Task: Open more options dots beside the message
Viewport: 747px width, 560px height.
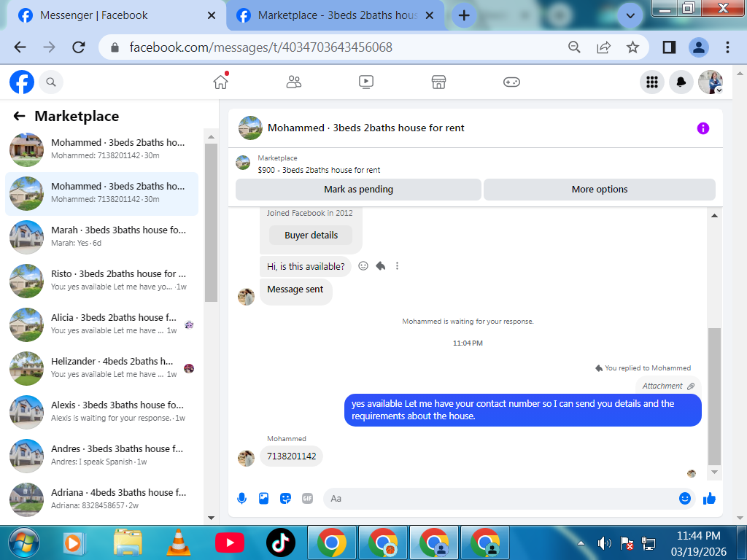Action: pyautogui.click(x=397, y=265)
